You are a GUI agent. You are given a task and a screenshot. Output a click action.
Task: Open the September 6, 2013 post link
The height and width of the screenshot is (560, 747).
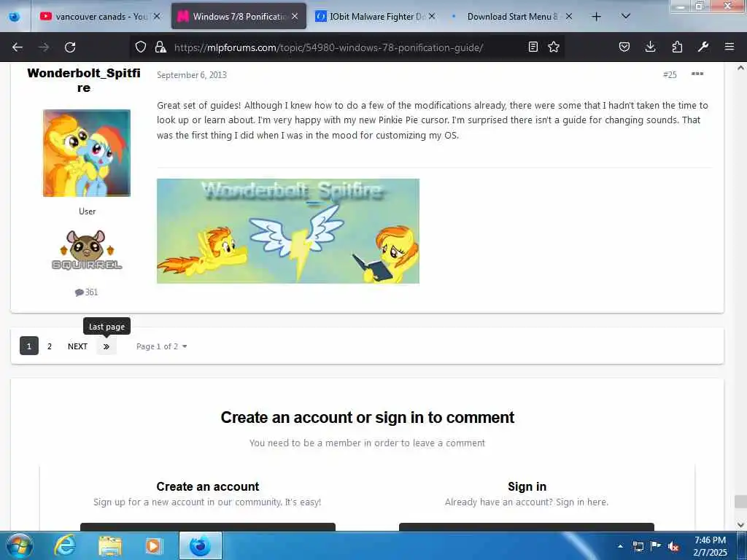[x=192, y=75]
